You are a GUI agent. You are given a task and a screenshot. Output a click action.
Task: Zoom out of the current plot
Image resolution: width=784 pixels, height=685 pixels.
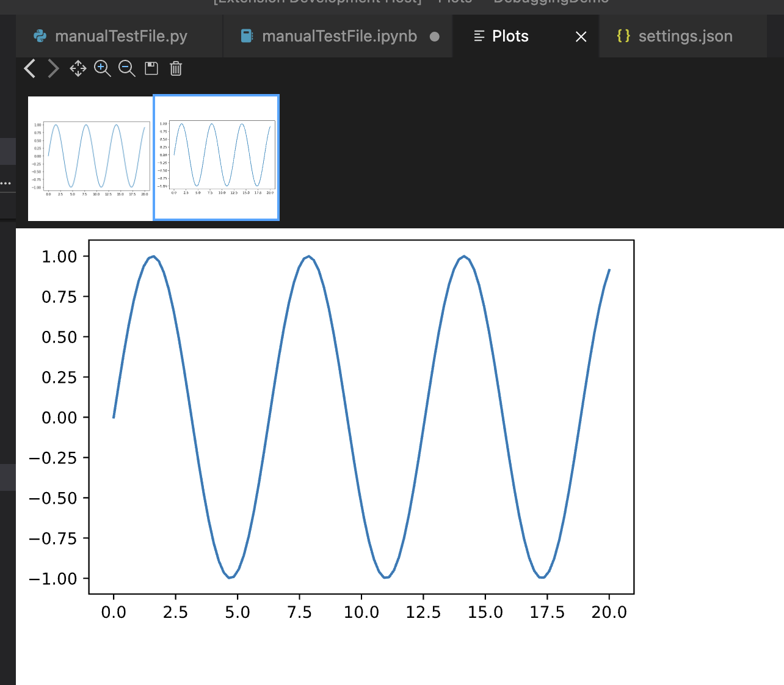[126, 68]
